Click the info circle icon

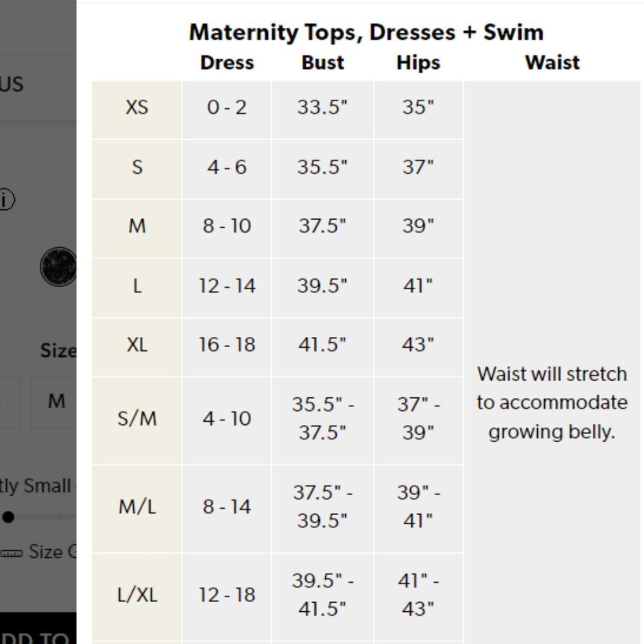tap(6, 200)
